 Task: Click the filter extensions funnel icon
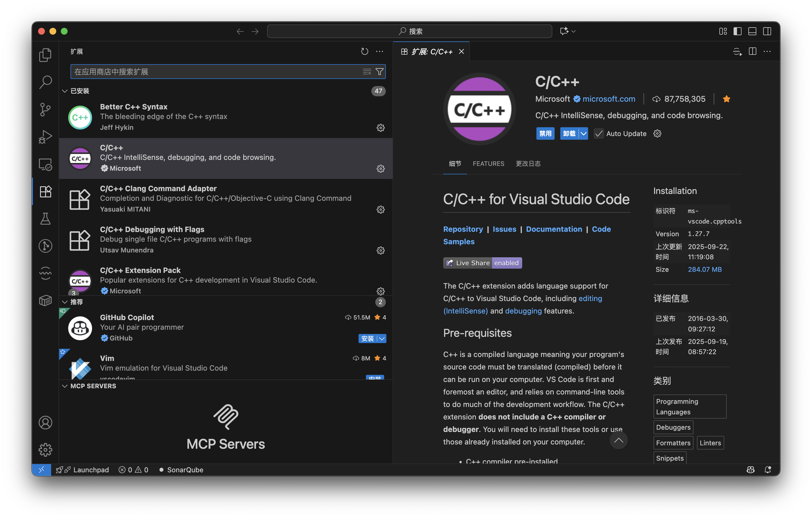pos(379,72)
